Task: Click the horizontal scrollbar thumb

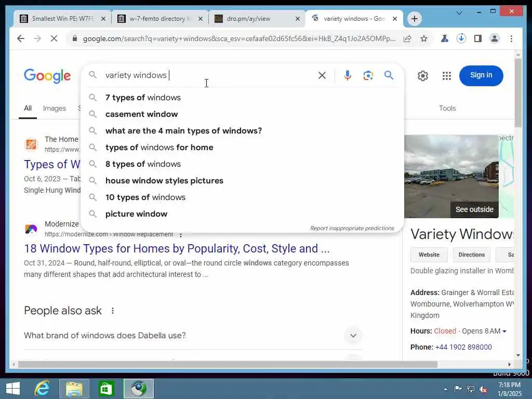Action: [x=228, y=364]
